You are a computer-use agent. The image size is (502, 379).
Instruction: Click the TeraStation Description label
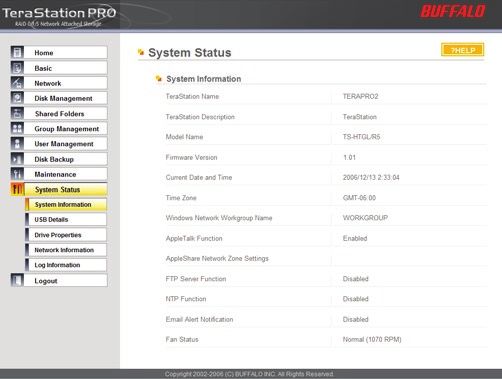(200, 117)
